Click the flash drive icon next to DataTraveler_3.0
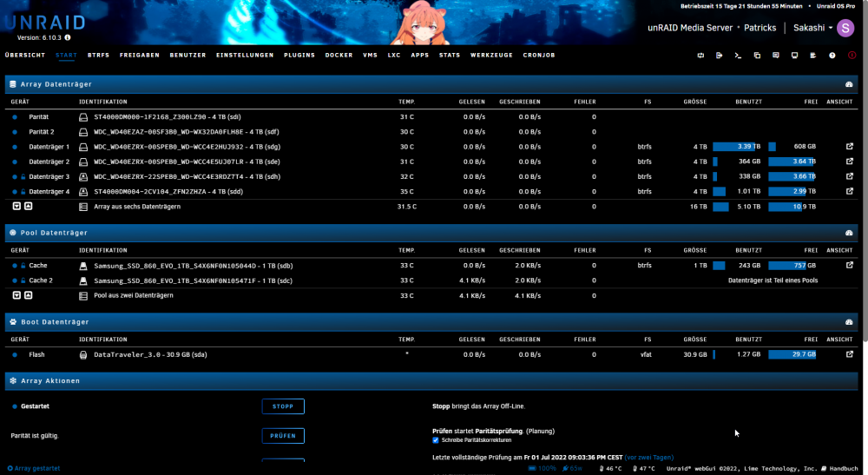 tap(83, 355)
